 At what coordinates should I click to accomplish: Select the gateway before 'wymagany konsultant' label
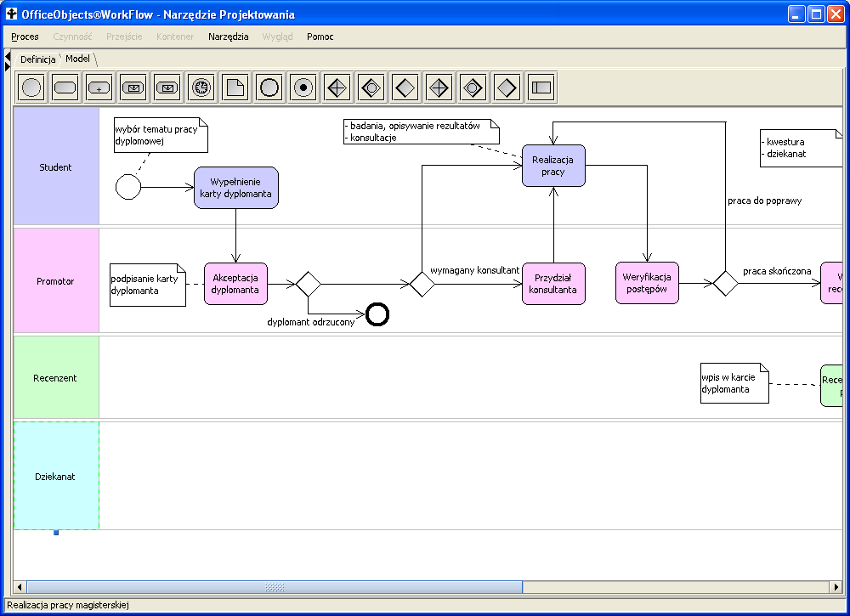422,284
